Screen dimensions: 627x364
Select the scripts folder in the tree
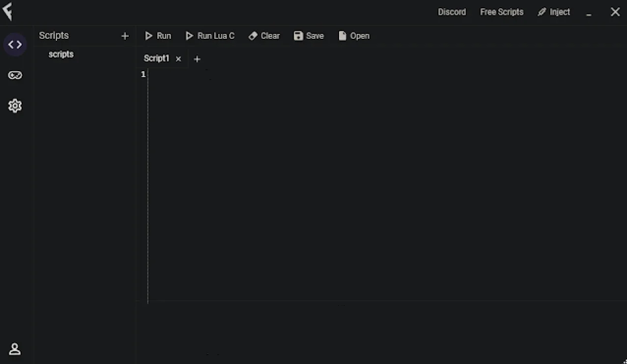pyautogui.click(x=61, y=55)
